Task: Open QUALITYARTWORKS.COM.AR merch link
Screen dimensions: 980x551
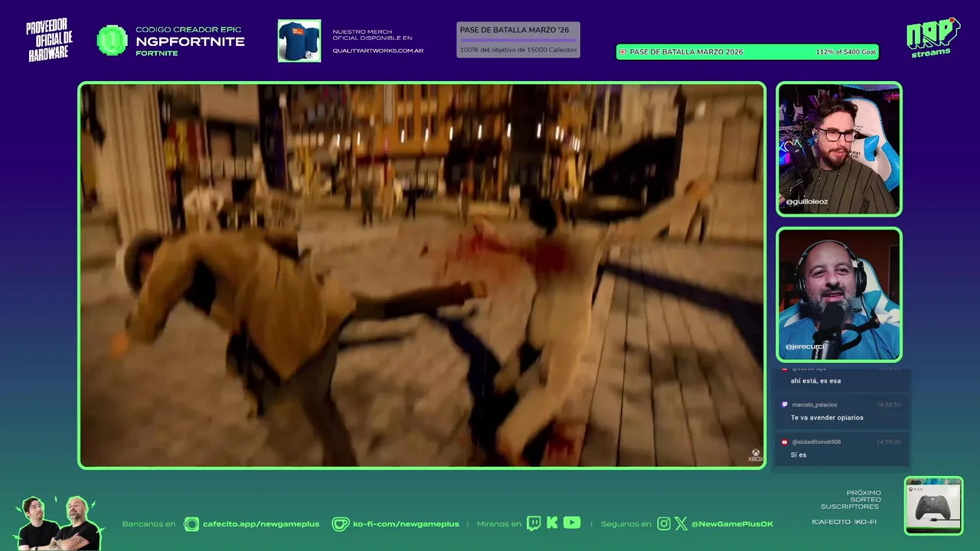Action: click(377, 51)
